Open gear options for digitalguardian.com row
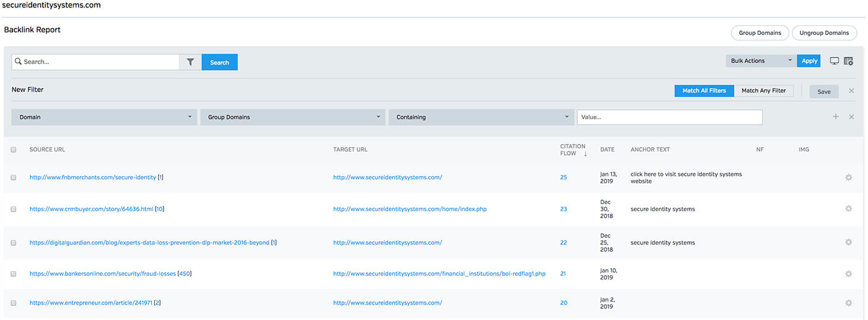Image resolution: width=868 pixels, height=320 pixels. pyautogui.click(x=849, y=242)
